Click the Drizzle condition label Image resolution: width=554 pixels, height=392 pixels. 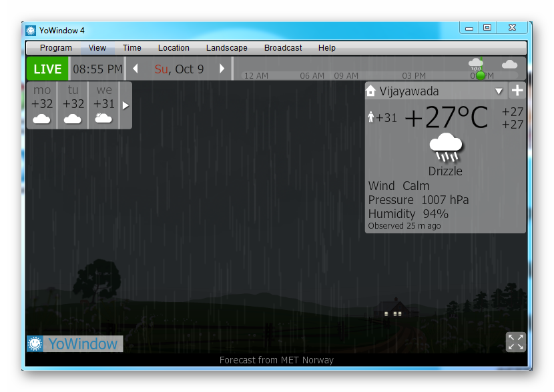tap(445, 171)
